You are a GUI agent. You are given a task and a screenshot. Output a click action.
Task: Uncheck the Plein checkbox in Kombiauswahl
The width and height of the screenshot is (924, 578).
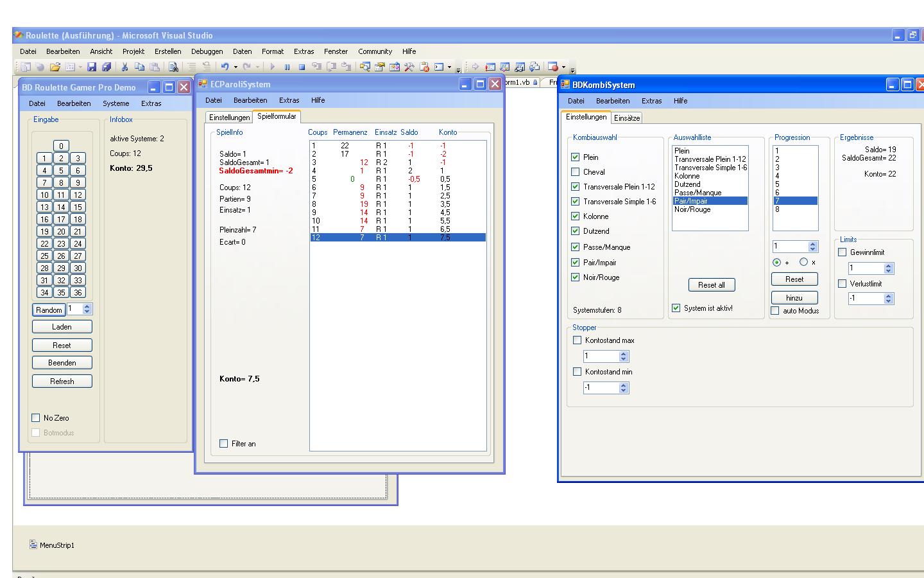pos(576,157)
